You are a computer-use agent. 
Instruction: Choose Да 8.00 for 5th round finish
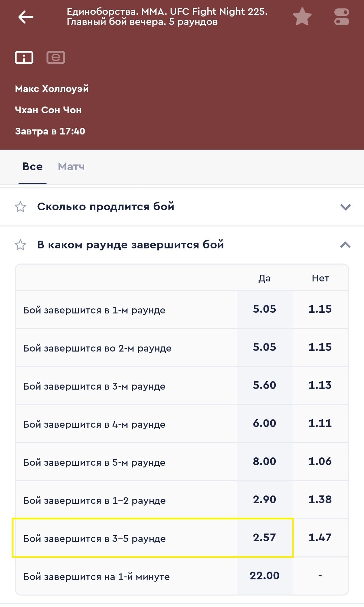point(265,461)
